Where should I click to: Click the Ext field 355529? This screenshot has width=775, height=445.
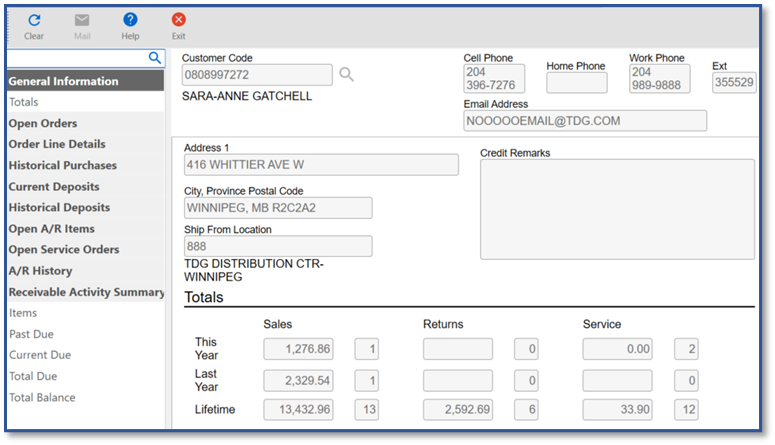[x=734, y=82]
